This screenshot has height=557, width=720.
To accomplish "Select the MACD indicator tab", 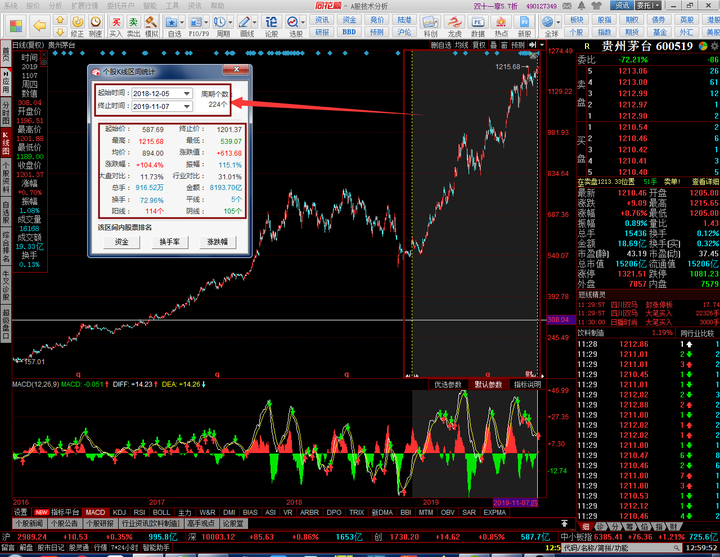I will coord(95,512).
